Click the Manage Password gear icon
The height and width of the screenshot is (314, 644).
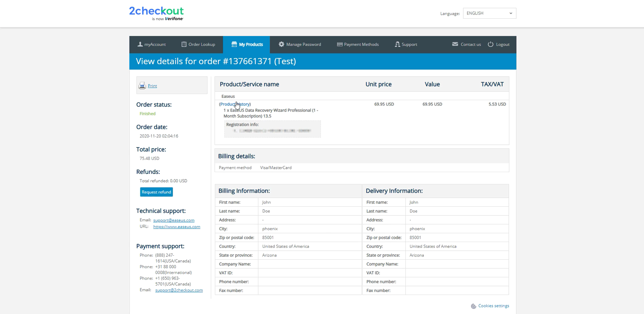(281, 44)
